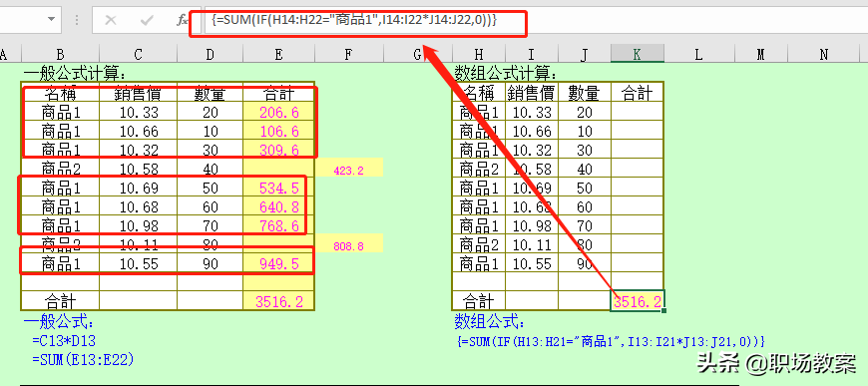Select right table price 10.55
The height and width of the screenshot is (386, 868).
(x=532, y=263)
